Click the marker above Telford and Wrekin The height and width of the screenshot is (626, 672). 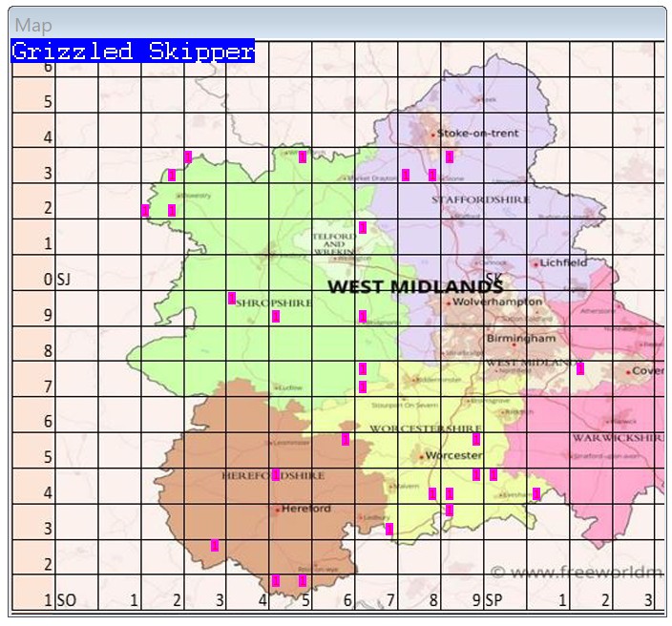click(363, 227)
